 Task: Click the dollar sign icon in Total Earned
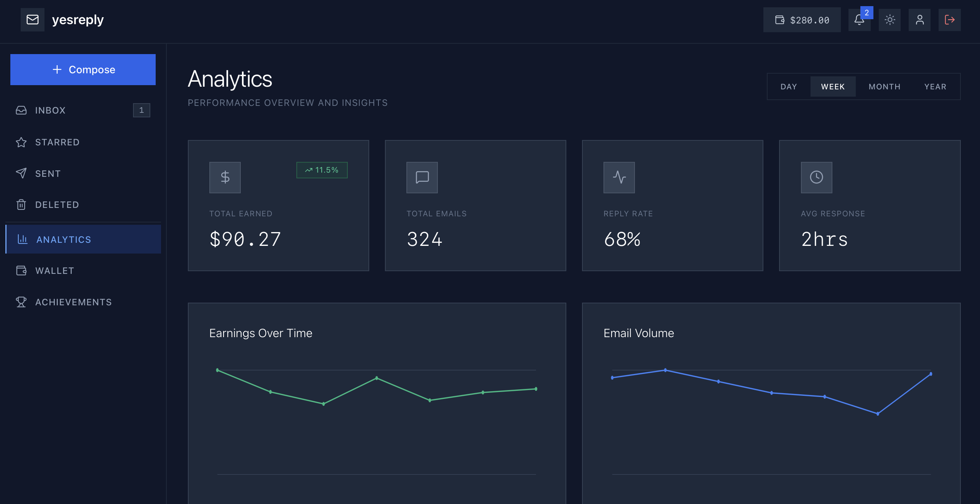point(225,177)
